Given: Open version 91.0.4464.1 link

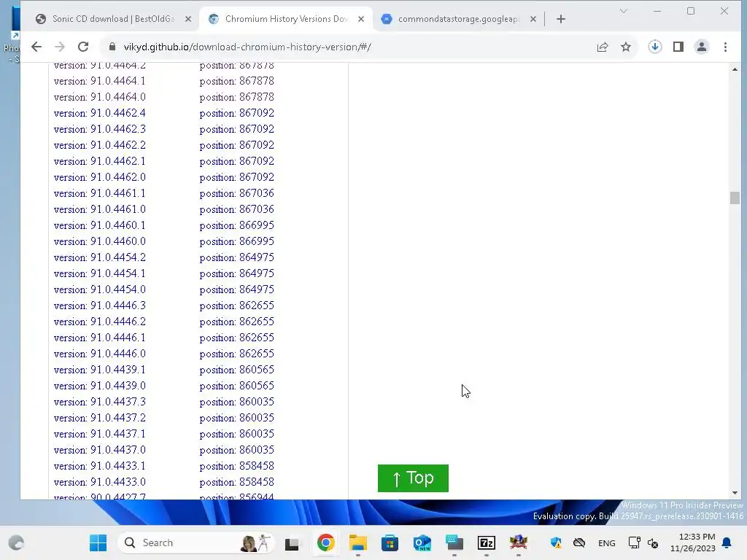Looking at the screenshot, I should 99,81.
